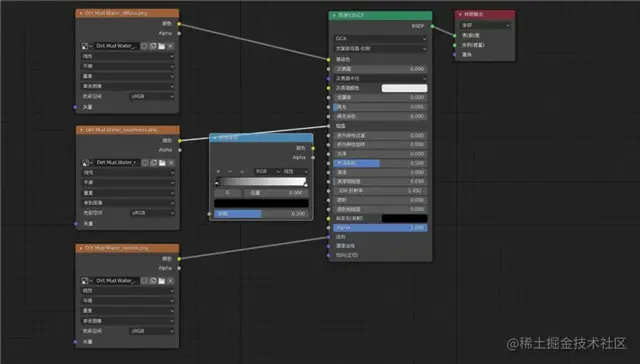Screen dimensions: 640x364
Task: Unlink image with X in diffuse node
Action: pos(171,46)
